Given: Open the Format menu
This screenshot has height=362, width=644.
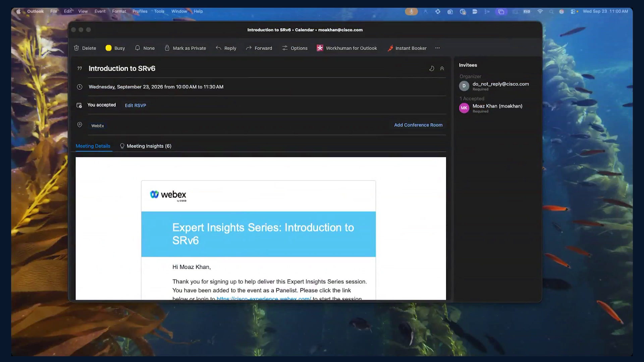Looking at the screenshot, I should 119,11.
